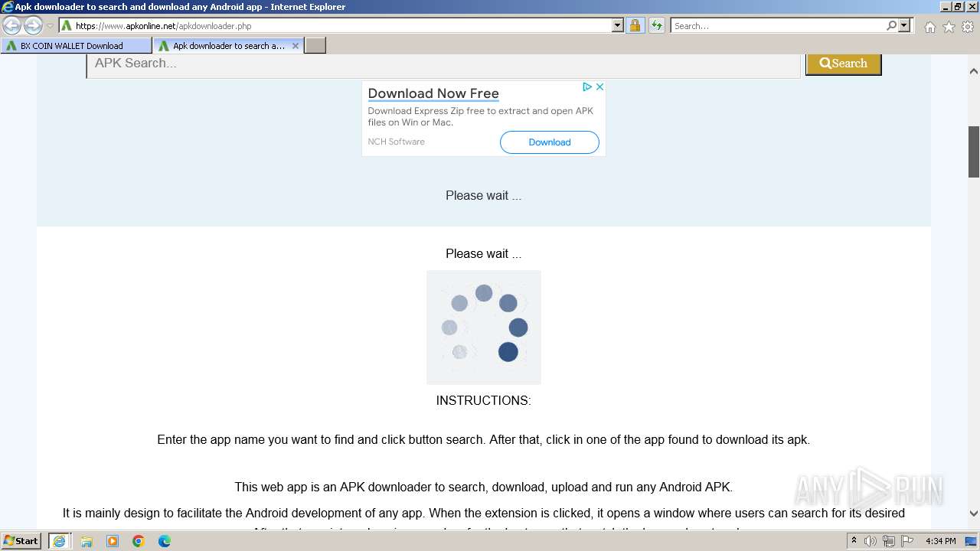Open Favorites star icon
The height and width of the screenshot is (551, 980).
(x=949, y=27)
